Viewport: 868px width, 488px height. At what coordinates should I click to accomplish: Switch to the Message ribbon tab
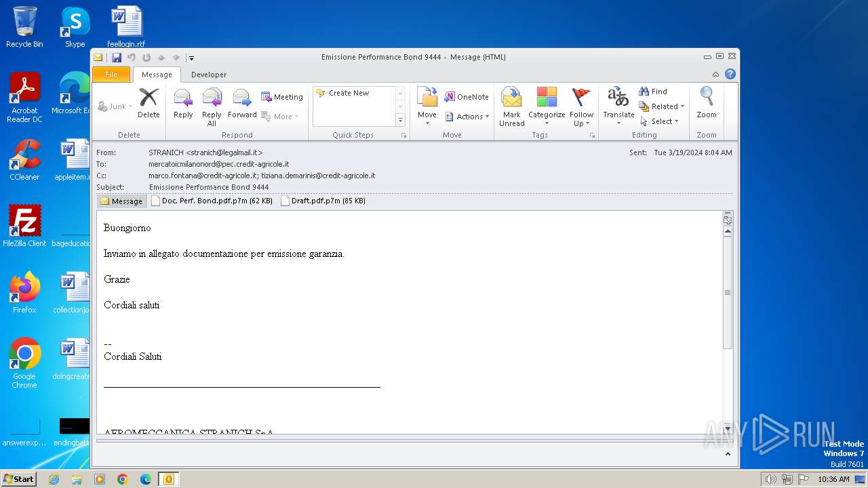pyautogui.click(x=157, y=75)
